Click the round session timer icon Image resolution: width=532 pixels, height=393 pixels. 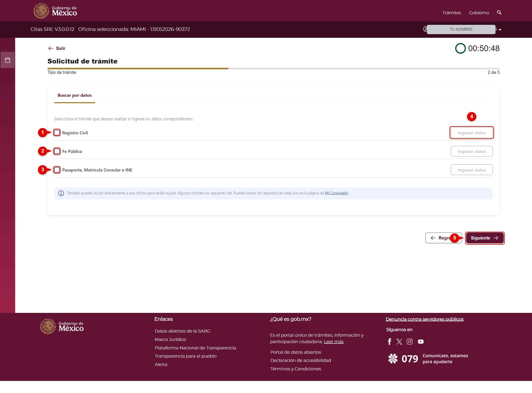pyautogui.click(x=460, y=48)
